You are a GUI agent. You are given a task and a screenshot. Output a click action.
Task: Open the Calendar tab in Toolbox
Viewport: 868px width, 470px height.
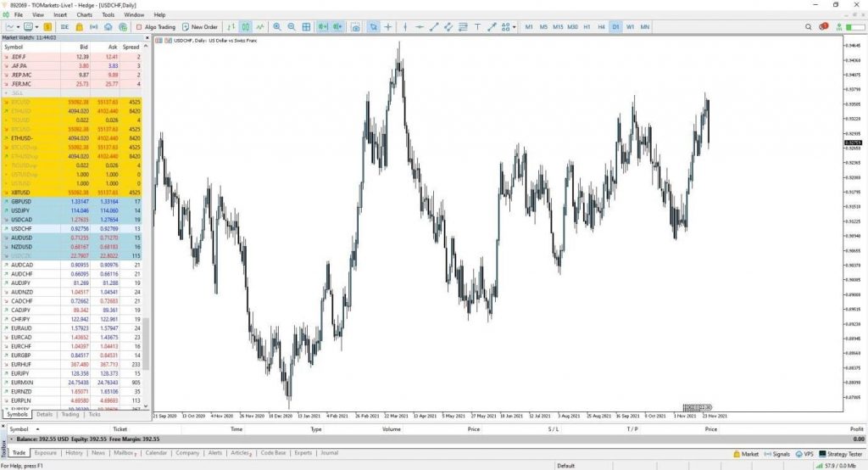(156, 453)
